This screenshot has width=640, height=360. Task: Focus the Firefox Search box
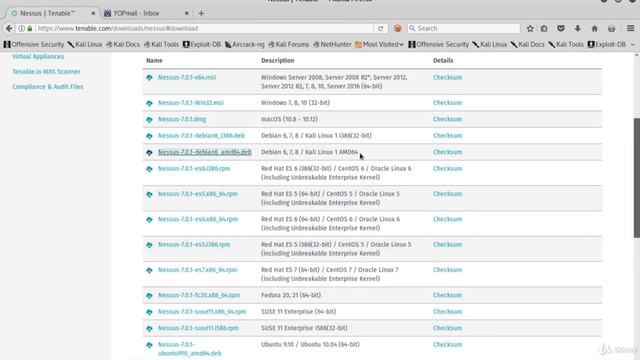464,28
